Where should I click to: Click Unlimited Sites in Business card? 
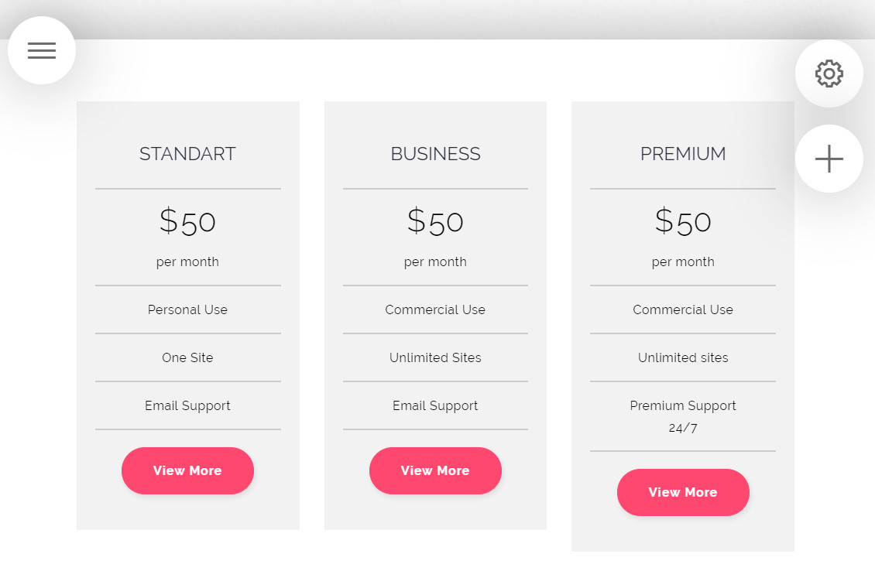pos(435,357)
